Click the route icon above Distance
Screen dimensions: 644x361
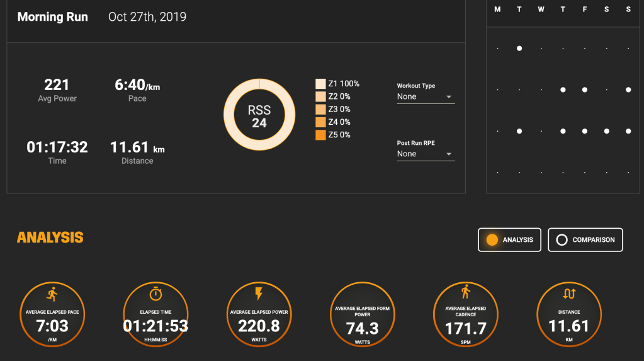point(569,294)
